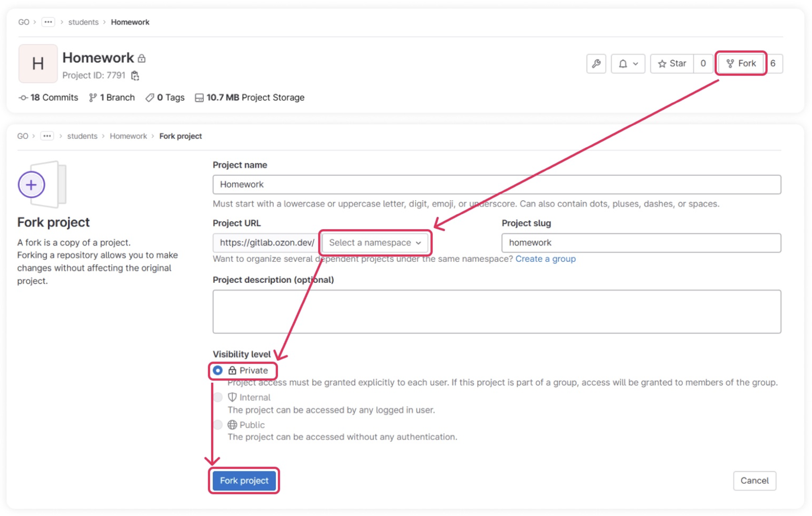Image resolution: width=812 pixels, height=516 pixels.
Task: Expand the Select a namespace dropdown
Action: point(375,243)
